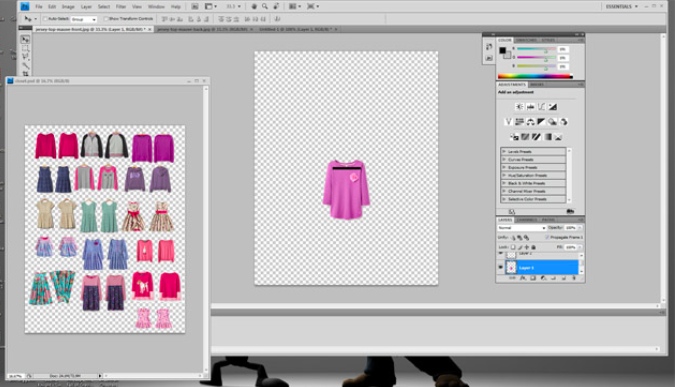675x387 pixels.
Task: Switch to the Swatches tab
Action: coord(526,40)
